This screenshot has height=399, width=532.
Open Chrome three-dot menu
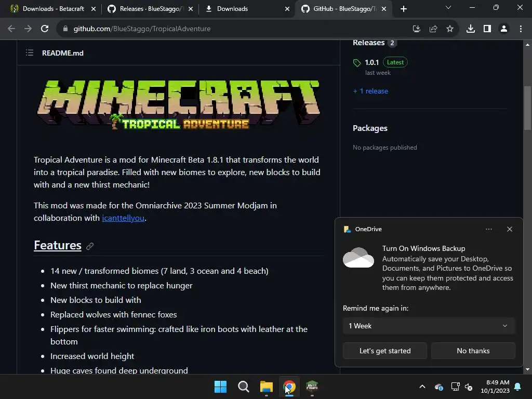(x=521, y=29)
